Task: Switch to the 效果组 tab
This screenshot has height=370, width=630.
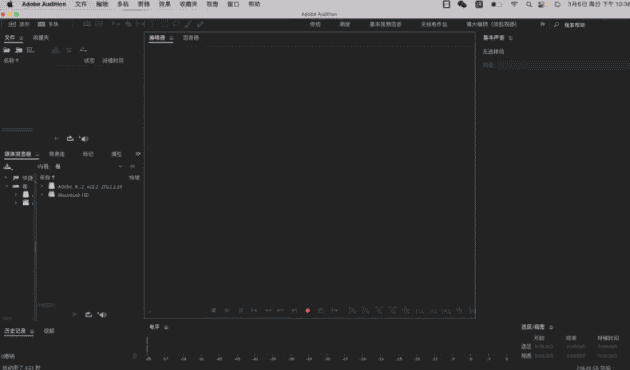Action: [57, 154]
